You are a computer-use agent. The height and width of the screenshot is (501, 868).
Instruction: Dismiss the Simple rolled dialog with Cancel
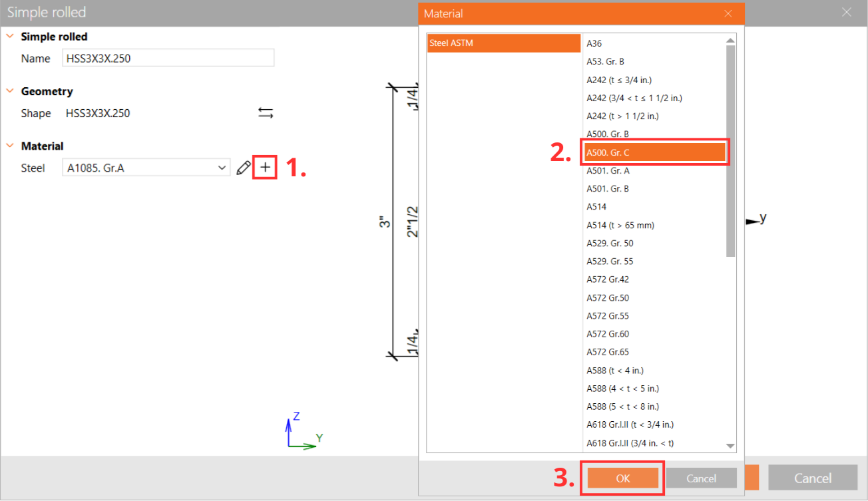(812, 478)
